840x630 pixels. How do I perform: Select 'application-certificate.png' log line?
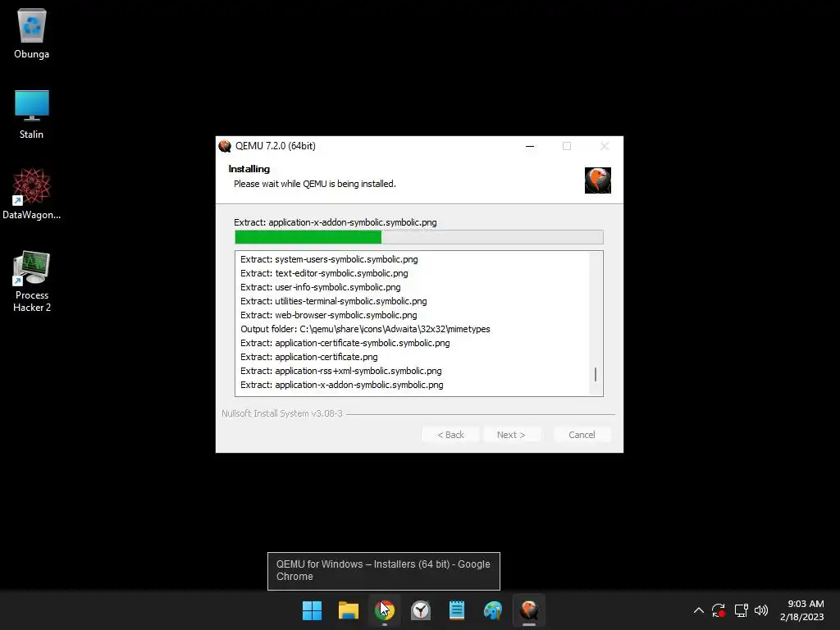click(x=309, y=357)
